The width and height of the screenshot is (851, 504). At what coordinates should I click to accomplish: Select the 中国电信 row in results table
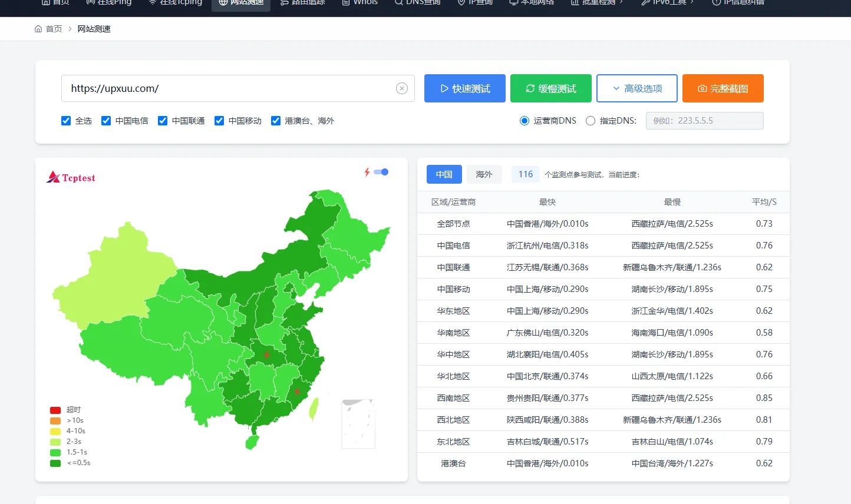pos(603,246)
